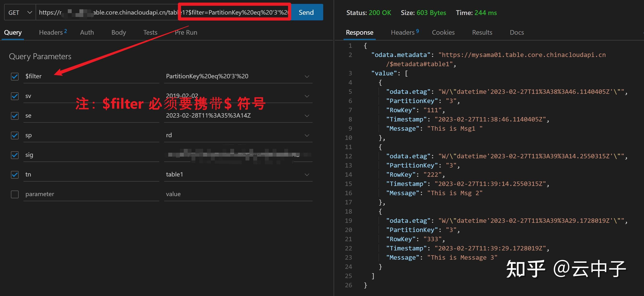Image resolution: width=644 pixels, height=296 pixels.
Task: Toggle the se parameter checkbox
Action: coord(15,116)
